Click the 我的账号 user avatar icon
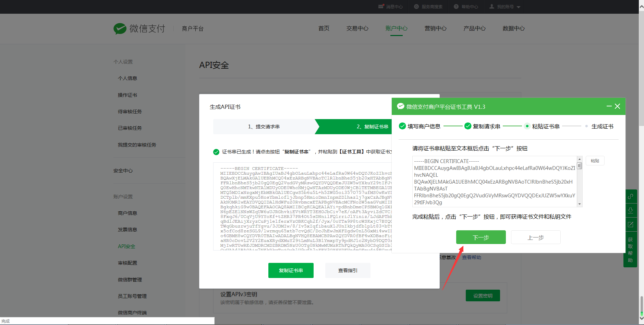 click(x=492, y=7)
